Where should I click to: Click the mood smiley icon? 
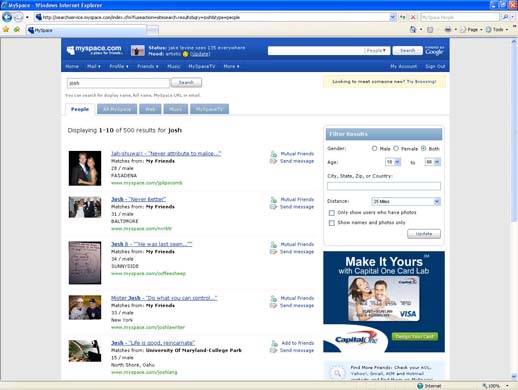pos(186,54)
